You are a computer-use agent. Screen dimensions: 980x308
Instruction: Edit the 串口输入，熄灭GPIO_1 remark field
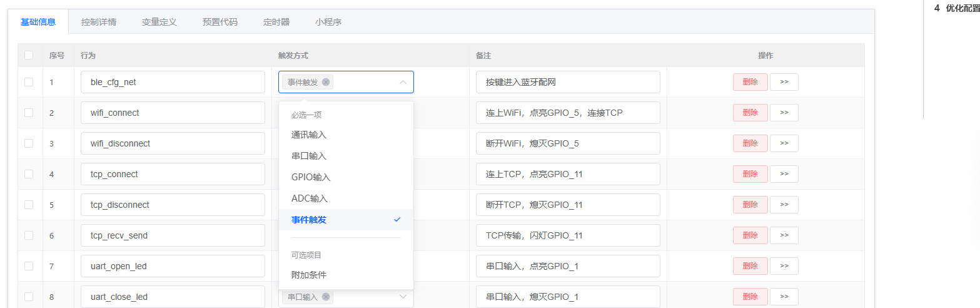[568, 297]
